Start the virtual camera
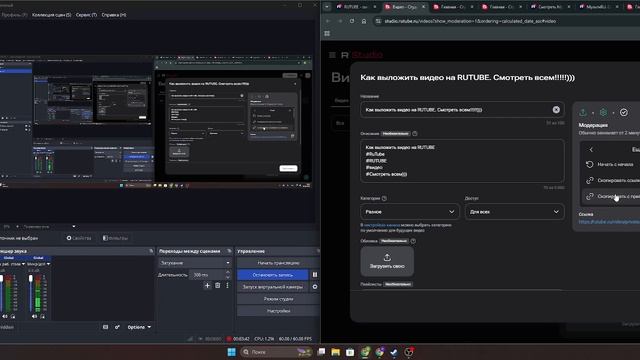 (272, 287)
